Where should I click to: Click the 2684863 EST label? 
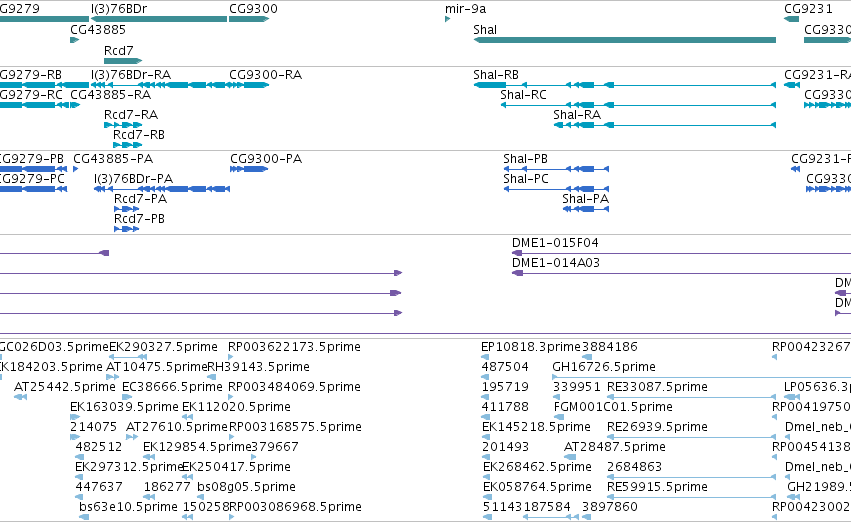(x=634, y=467)
